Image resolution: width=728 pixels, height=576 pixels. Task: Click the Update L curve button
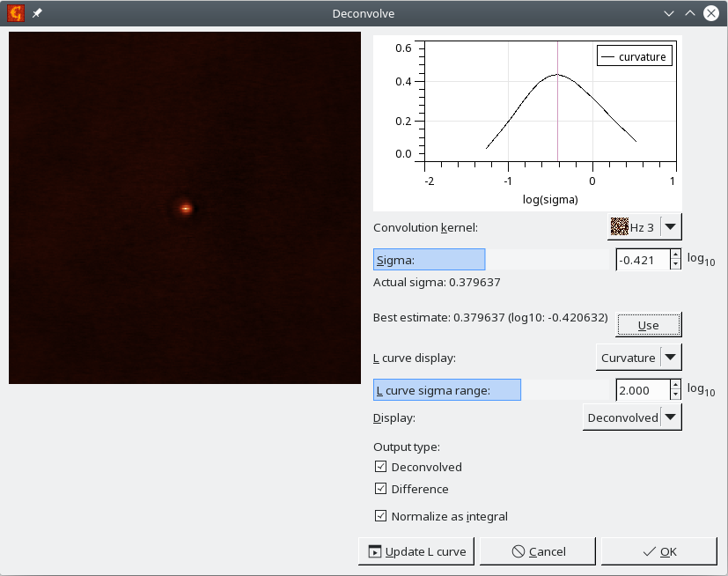coord(416,551)
